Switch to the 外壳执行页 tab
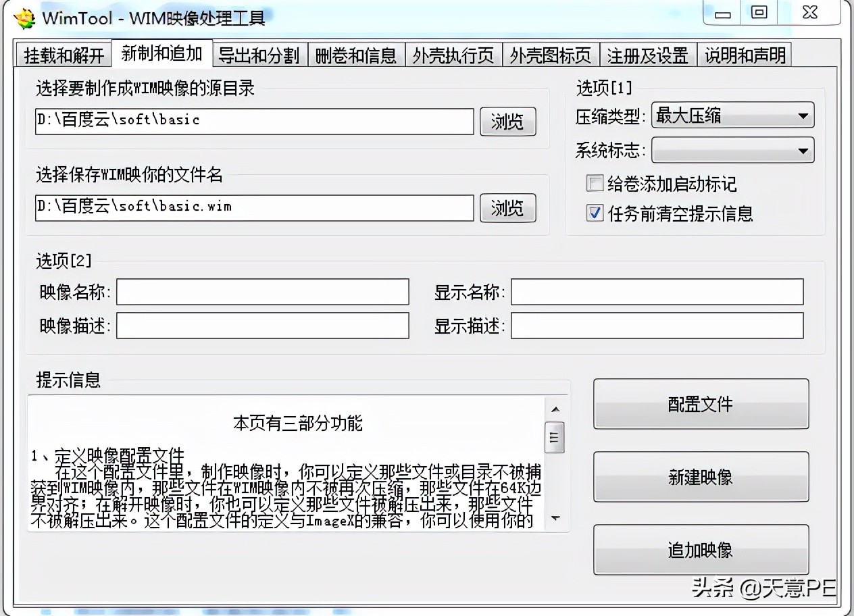 (x=453, y=54)
